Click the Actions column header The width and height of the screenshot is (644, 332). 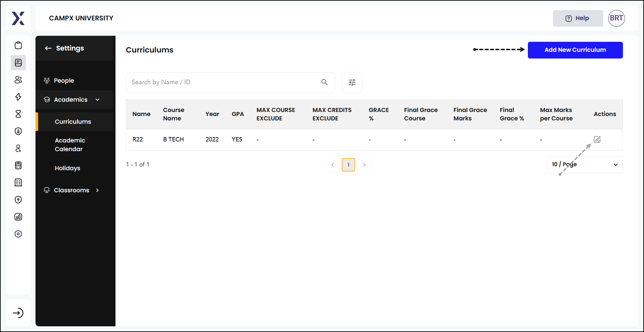[605, 114]
